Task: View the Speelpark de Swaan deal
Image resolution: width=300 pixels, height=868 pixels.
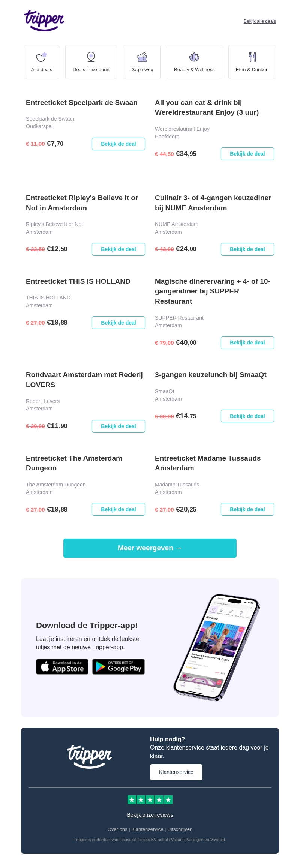Action: pos(118,144)
